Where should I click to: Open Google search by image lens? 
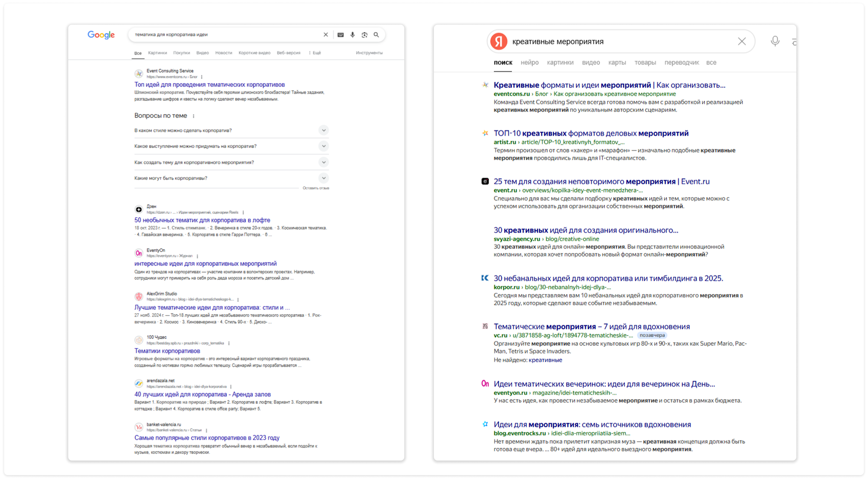364,35
